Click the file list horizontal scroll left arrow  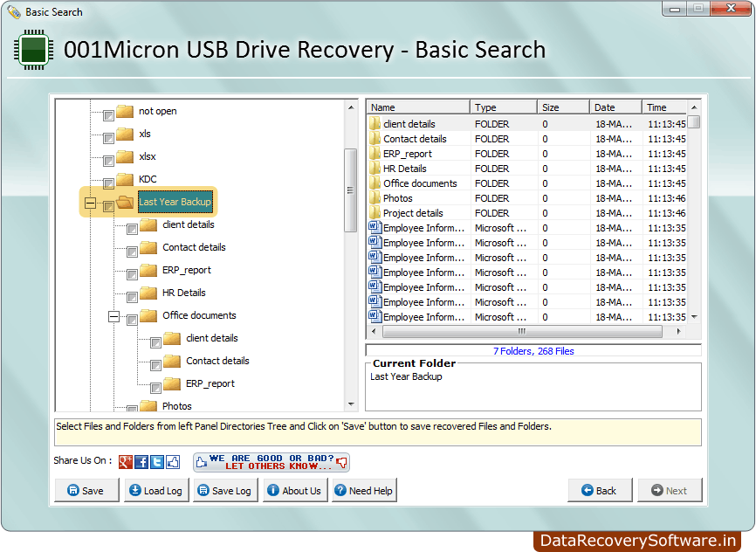coord(374,332)
